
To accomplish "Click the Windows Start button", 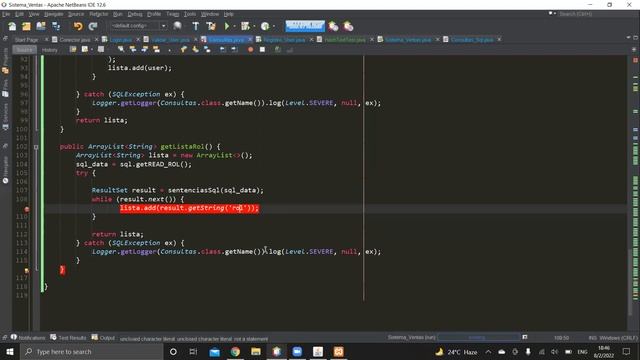I will [x=10, y=351].
